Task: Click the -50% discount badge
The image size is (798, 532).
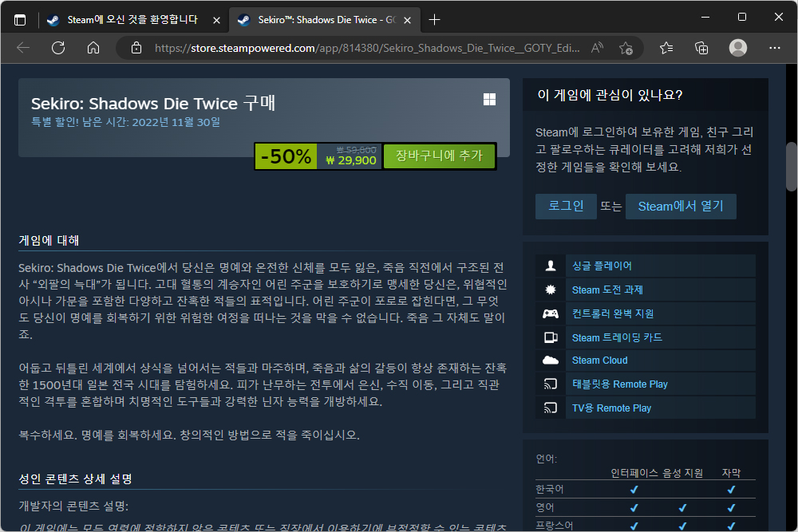Action: click(286, 156)
